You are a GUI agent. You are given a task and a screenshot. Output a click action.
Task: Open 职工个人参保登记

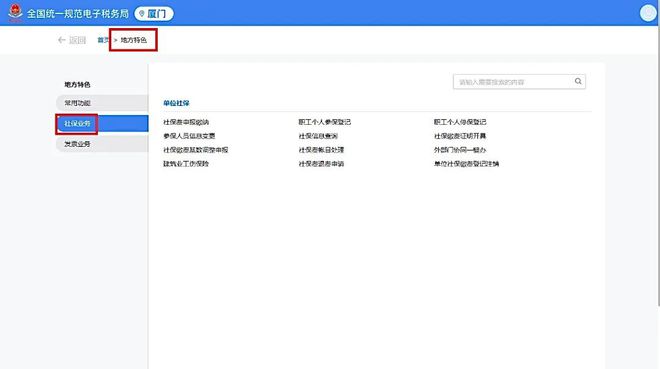coord(325,122)
